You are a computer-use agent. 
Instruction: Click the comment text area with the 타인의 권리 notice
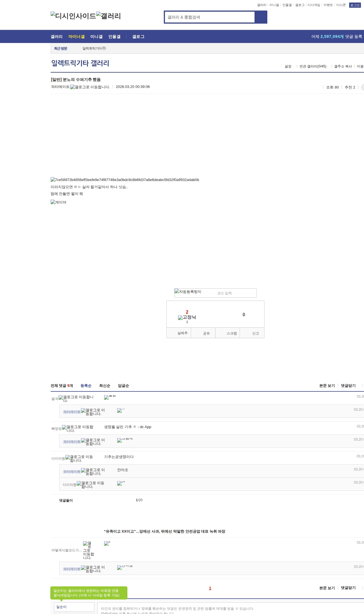(231, 608)
